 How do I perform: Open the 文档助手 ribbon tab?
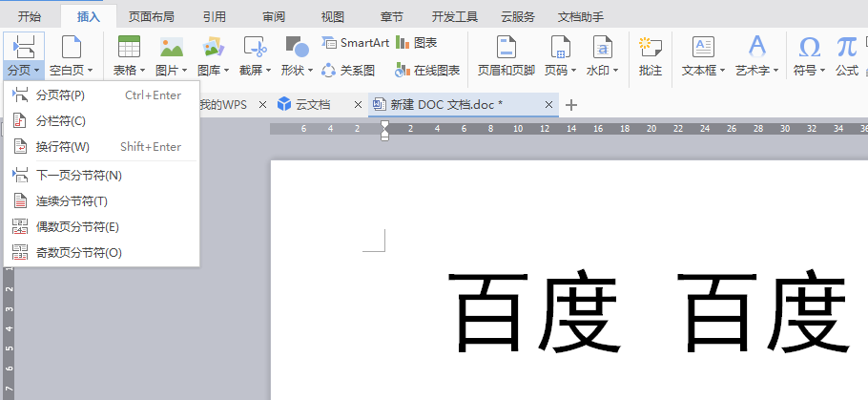(581, 16)
